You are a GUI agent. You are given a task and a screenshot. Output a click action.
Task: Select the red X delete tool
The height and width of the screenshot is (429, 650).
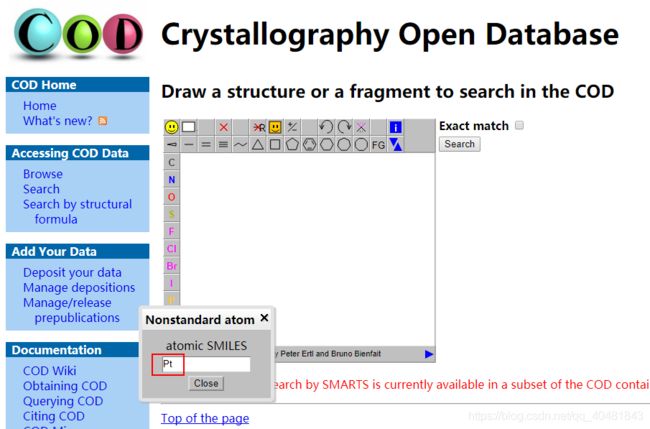point(223,127)
